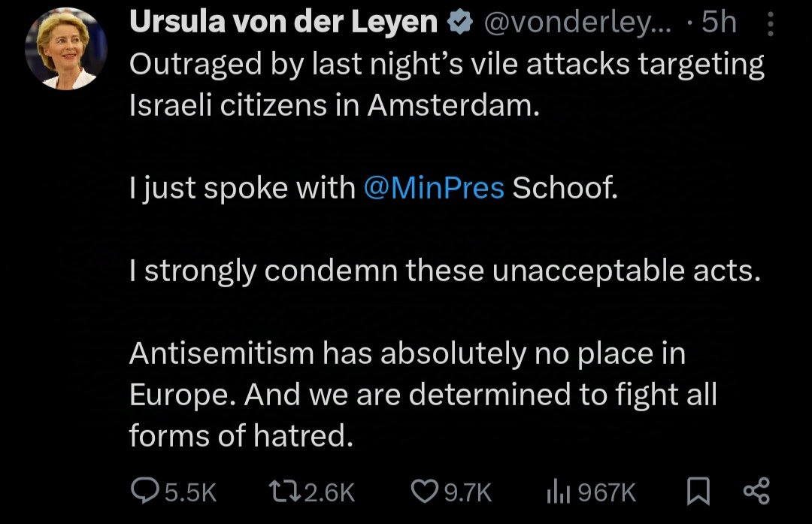Click the "I strongly condemn" sentence

(445, 271)
